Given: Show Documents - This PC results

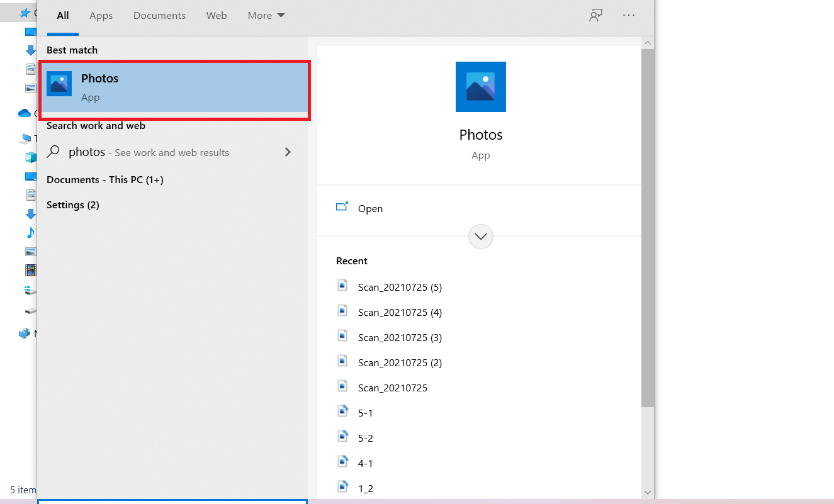Looking at the screenshot, I should (x=105, y=180).
